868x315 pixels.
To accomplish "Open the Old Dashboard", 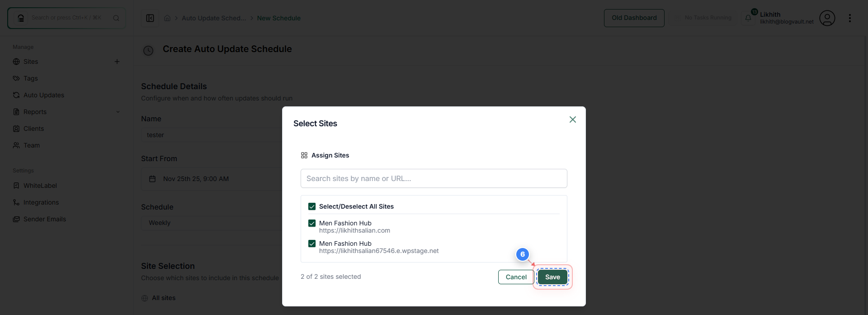I will click(x=634, y=18).
